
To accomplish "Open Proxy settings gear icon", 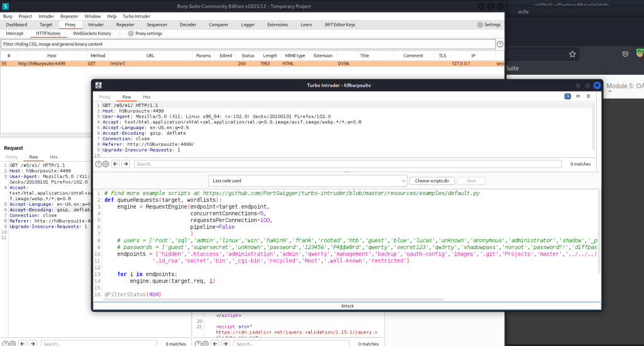I will (x=131, y=34).
